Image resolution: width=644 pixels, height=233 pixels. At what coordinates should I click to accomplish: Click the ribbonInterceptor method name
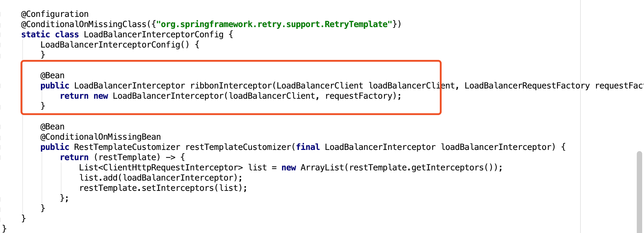click(x=231, y=86)
